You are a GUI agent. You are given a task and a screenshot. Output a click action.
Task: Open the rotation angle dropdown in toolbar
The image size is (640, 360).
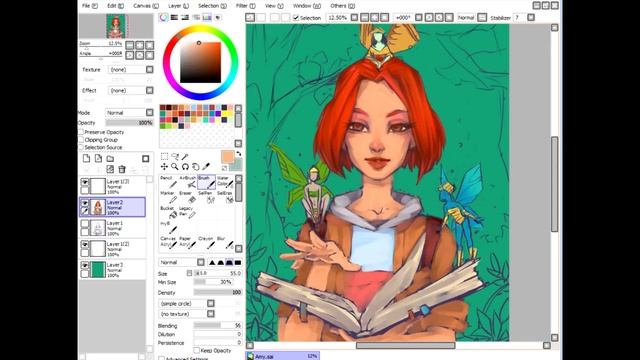click(419, 18)
